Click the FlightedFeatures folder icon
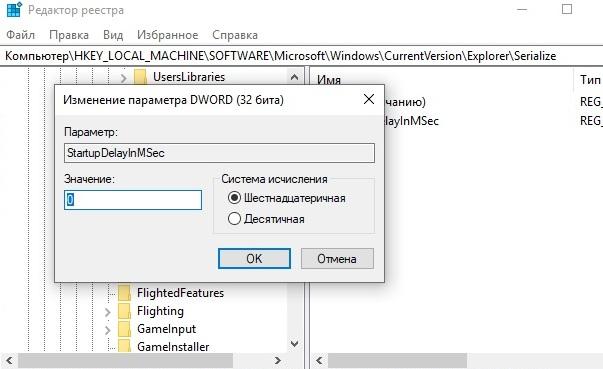 124,293
